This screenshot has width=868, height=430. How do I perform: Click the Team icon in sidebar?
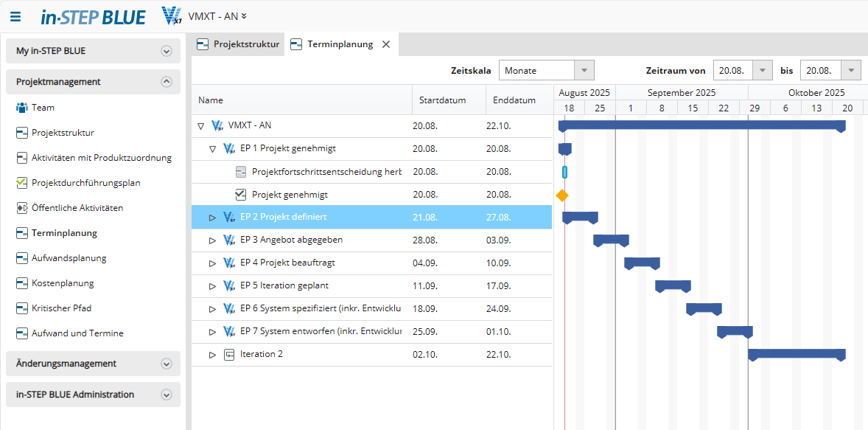[21, 108]
